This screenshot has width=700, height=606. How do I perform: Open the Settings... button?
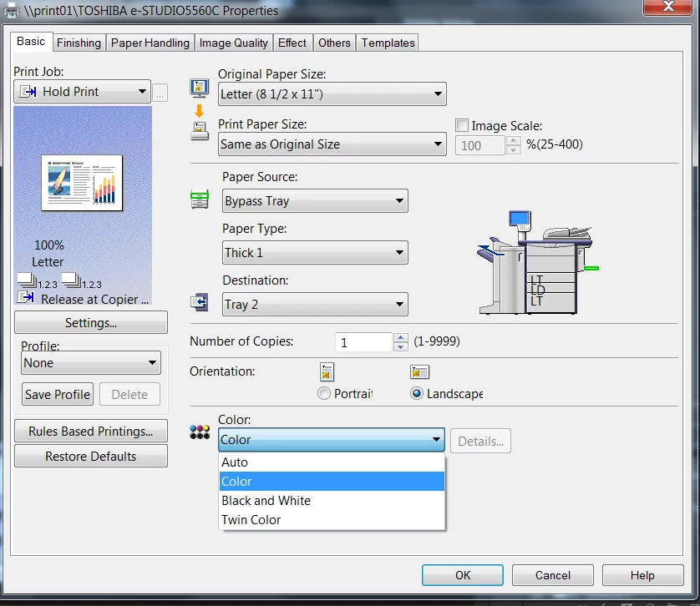90,323
